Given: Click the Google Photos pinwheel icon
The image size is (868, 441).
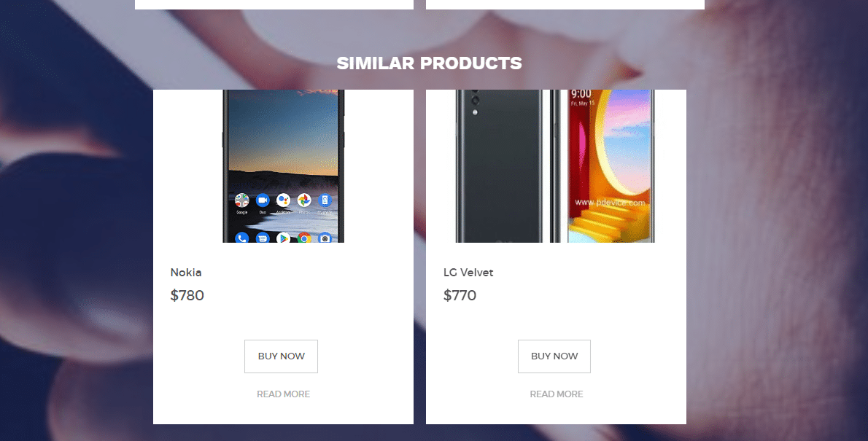Looking at the screenshot, I should pyautogui.click(x=304, y=200).
